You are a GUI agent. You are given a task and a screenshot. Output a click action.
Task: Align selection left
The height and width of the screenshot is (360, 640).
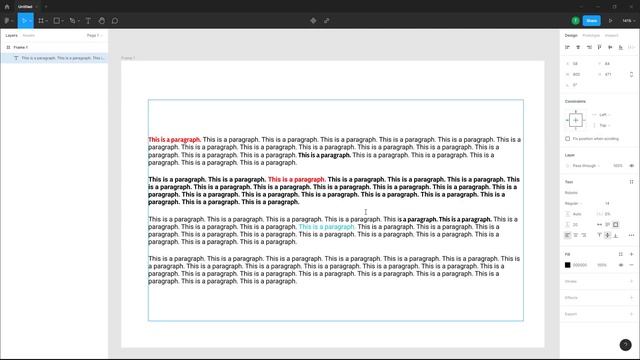pyautogui.click(x=567, y=47)
